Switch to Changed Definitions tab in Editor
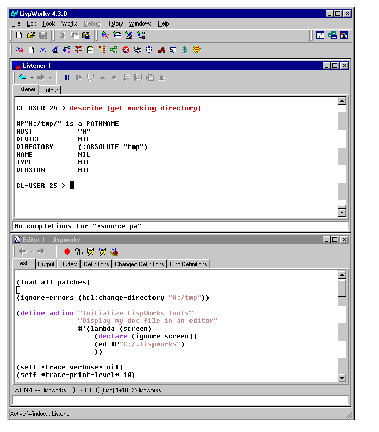This screenshot has height=432, width=379. [x=139, y=264]
